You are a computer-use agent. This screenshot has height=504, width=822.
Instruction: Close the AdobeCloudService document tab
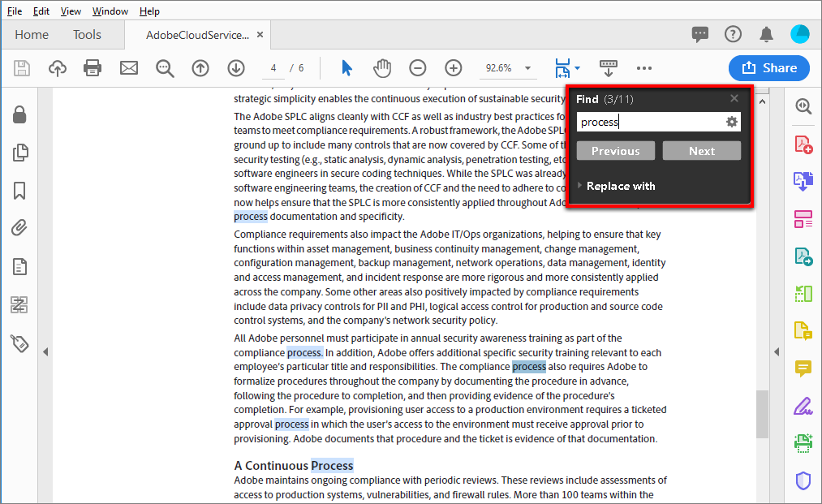(x=260, y=35)
